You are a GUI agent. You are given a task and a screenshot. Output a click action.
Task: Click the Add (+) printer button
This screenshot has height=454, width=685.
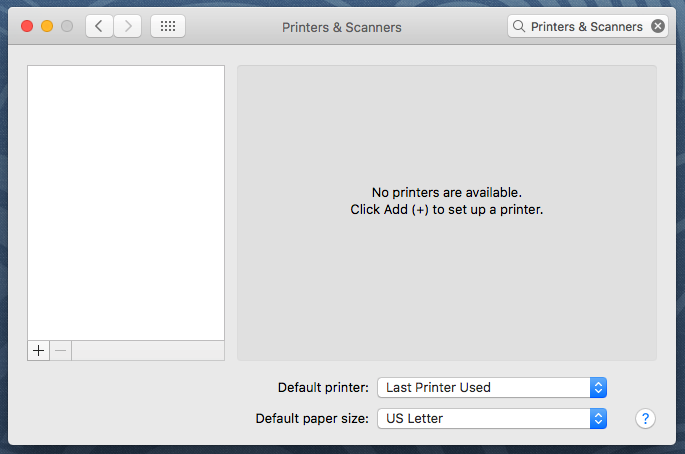(39, 351)
